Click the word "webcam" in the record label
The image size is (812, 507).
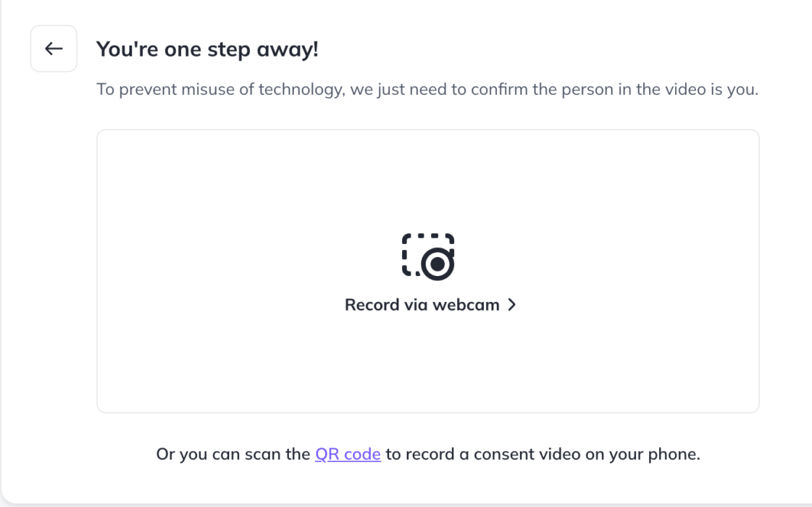pos(466,305)
